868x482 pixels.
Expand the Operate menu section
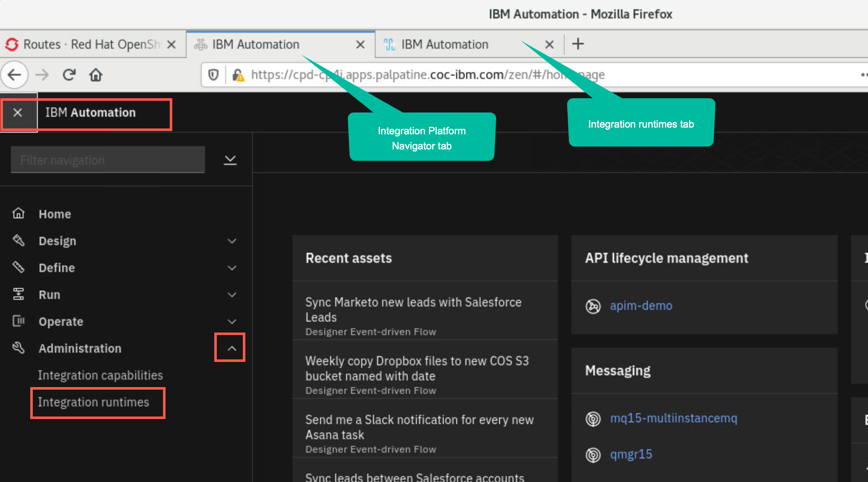[x=232, y=322]
